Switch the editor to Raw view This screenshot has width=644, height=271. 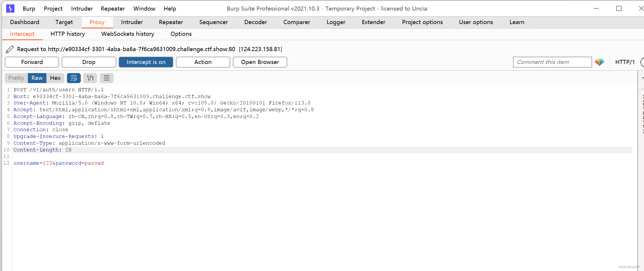point(37,78)
